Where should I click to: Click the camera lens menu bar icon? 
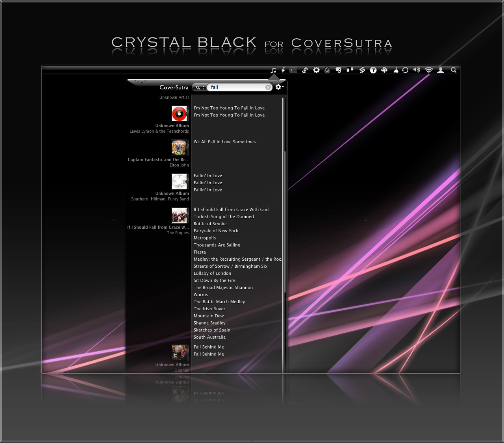(327, 70)
